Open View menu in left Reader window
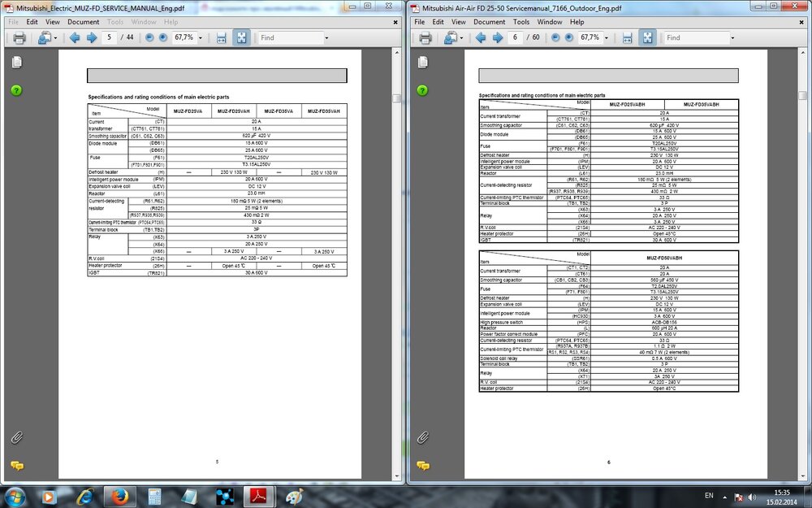 [x=52, y=22]
